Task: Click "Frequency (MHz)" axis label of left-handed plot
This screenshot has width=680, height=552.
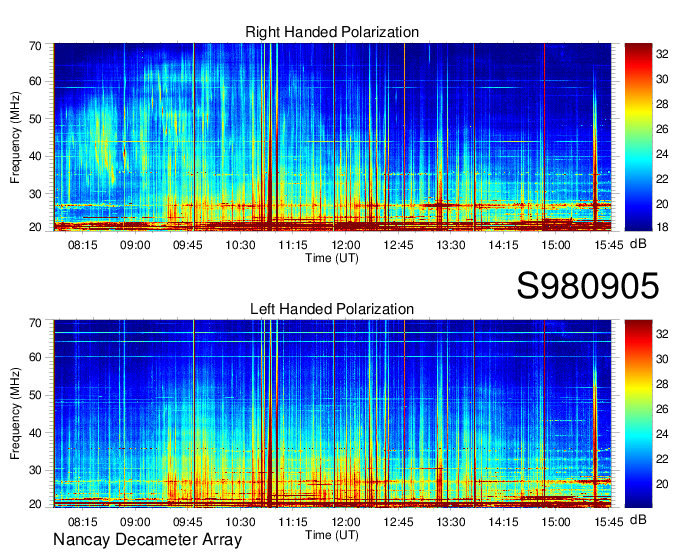Action: tap(15, 414)
